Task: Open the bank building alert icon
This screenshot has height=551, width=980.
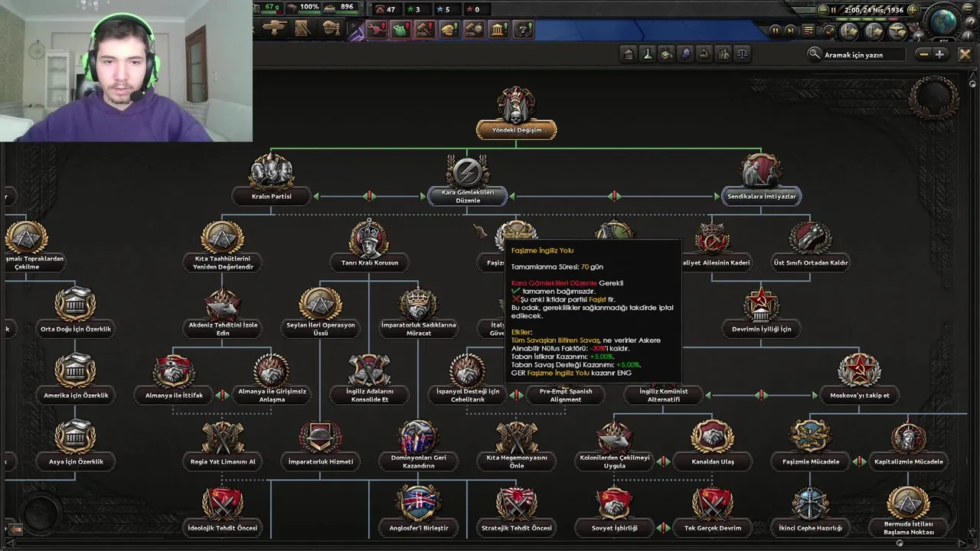Action: (498, 30)
